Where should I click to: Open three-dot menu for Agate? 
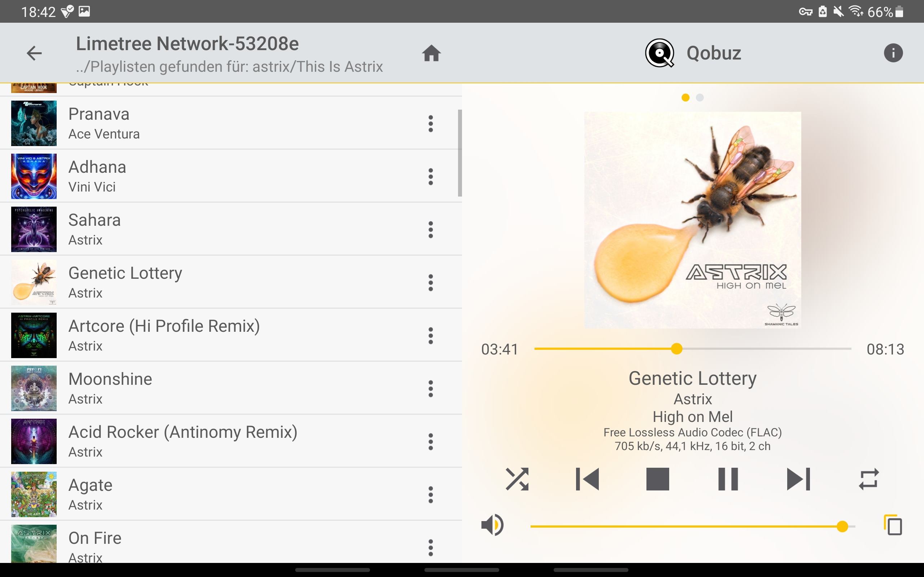coord(431,494)
